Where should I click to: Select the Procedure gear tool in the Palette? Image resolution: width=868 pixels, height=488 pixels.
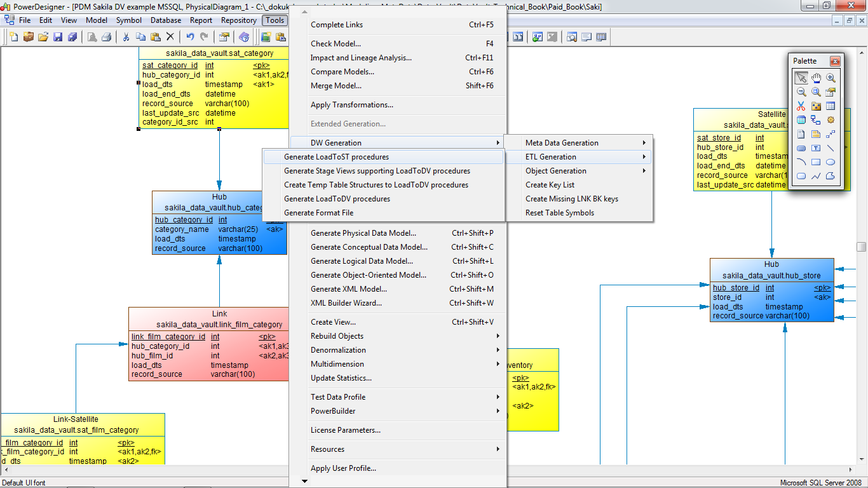point(831,120)
